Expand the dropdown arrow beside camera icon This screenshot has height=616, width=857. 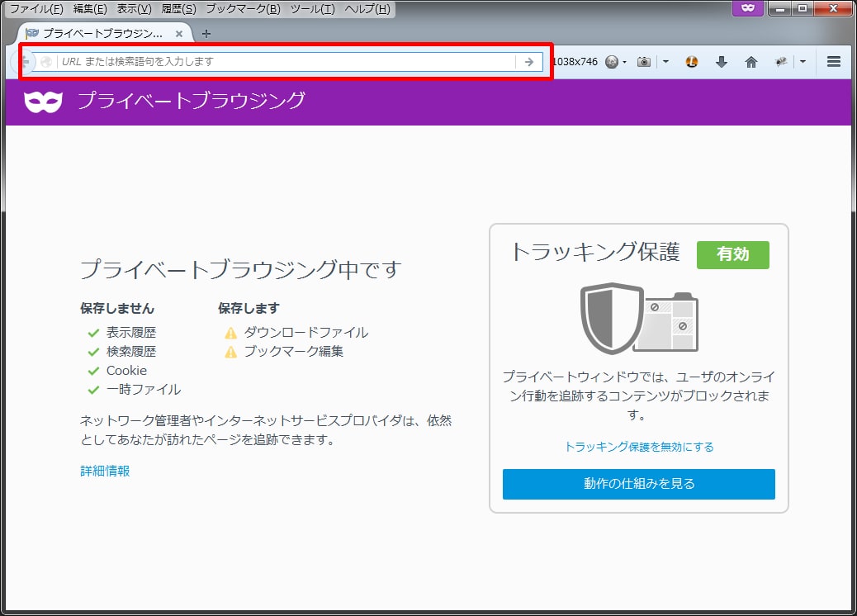click(665, 62)
